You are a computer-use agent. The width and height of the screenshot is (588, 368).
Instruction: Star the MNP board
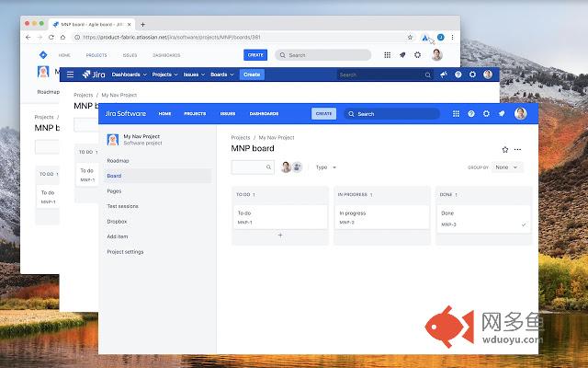(505, 149)
